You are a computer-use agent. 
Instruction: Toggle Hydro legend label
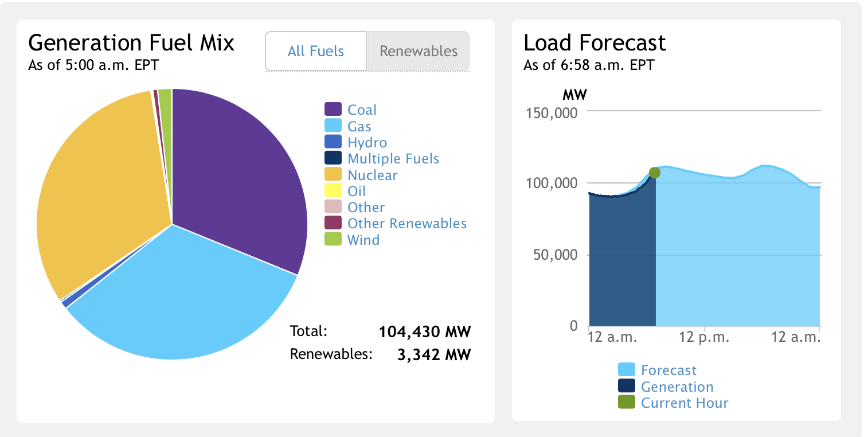coord(367,143)
